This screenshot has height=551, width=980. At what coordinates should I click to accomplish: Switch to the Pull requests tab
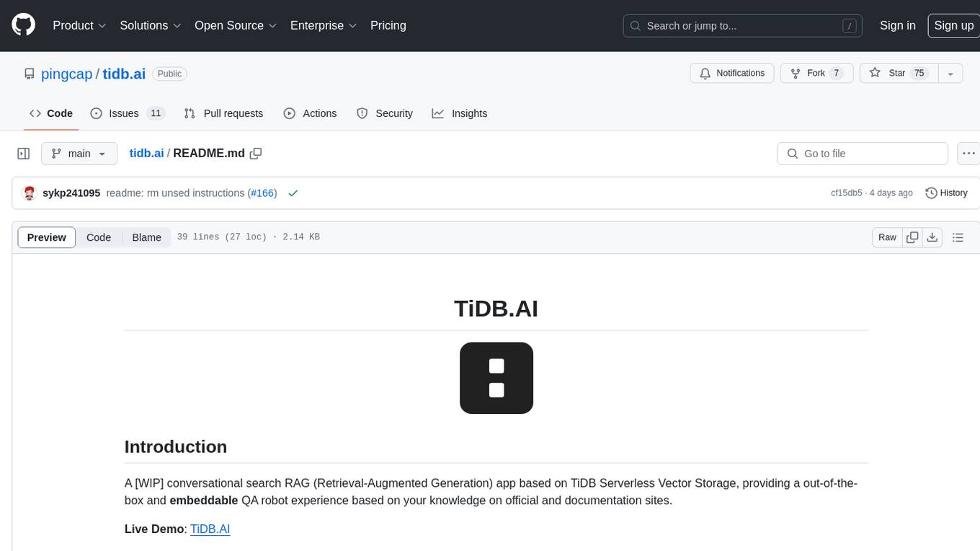coord(223,113)
